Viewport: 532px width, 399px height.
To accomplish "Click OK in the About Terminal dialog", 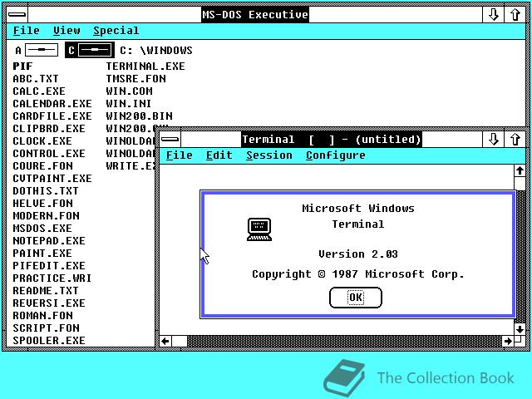I will [x=356, y=298].
